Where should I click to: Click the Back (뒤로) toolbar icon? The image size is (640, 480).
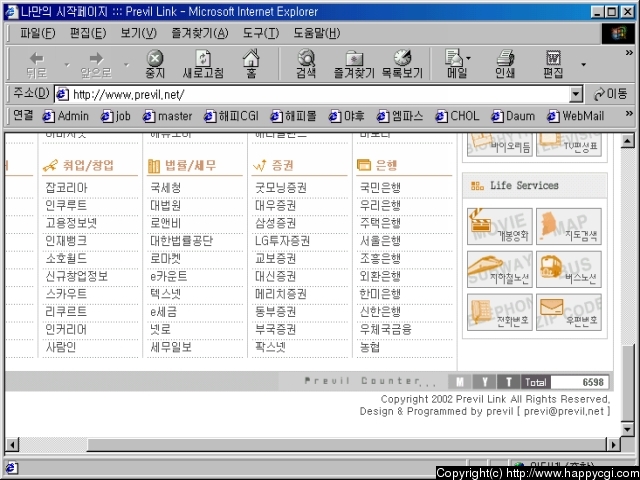(37, 64)
